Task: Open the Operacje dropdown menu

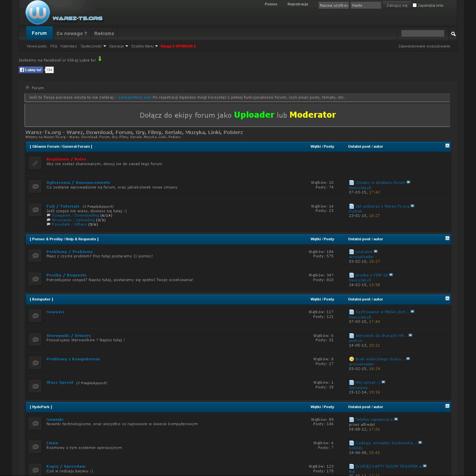Action: coord(118,46)
